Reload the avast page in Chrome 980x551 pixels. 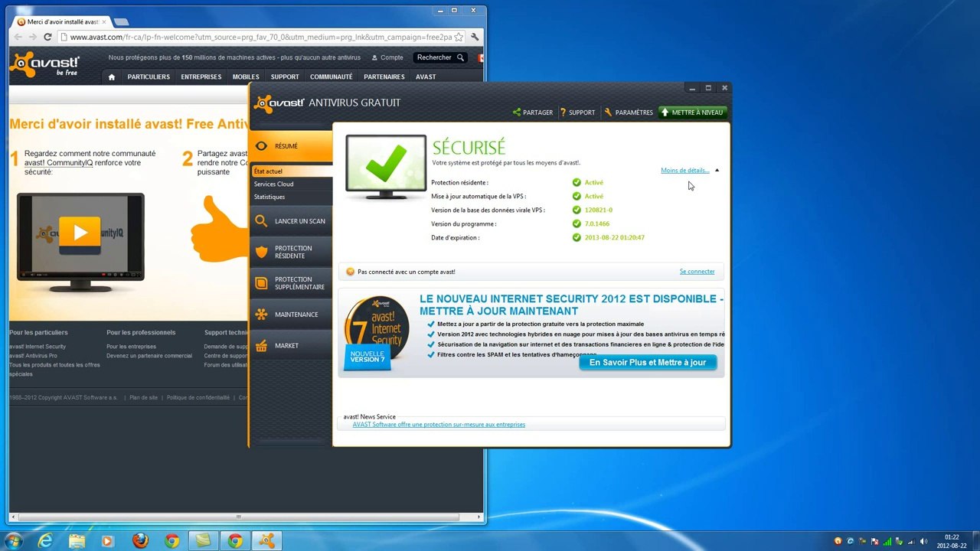(x=47, y=37)
